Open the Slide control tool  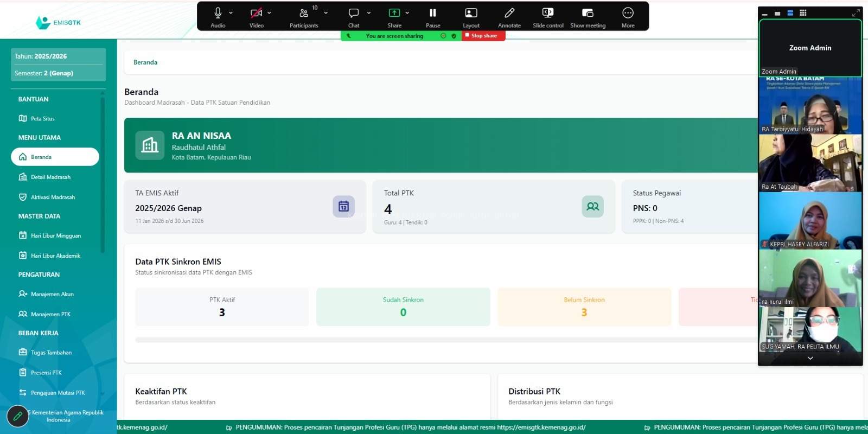[x=548, y=13]
